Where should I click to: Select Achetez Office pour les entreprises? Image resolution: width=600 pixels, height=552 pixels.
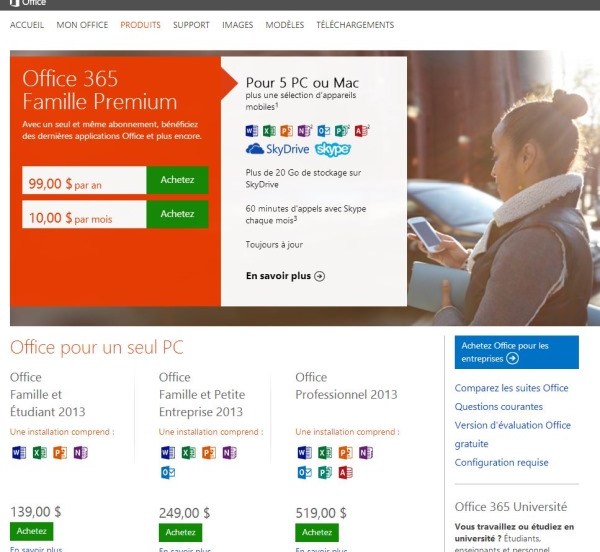point(517,352)
